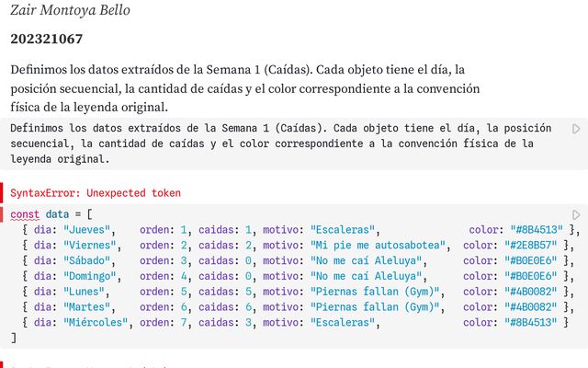Click the rendered paragraph about Semana 1 (Caídas)
Screen dimensions: 588x368
point(245,88)
